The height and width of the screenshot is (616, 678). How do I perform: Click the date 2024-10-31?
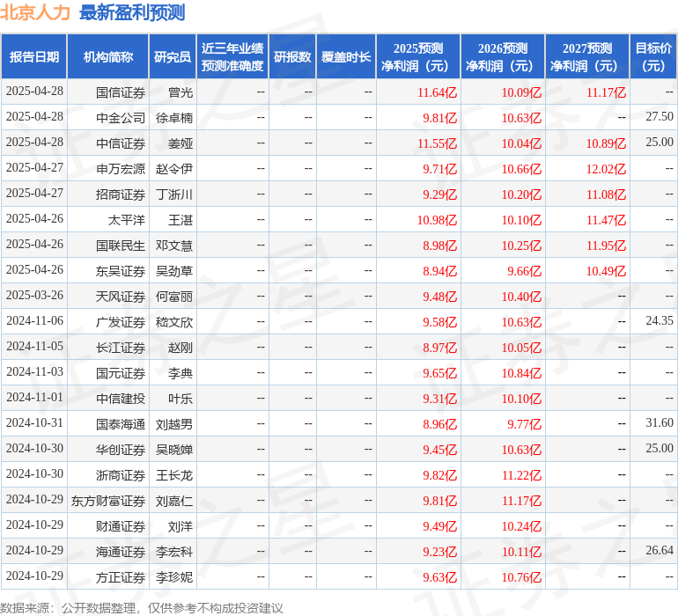coord(34,422)
